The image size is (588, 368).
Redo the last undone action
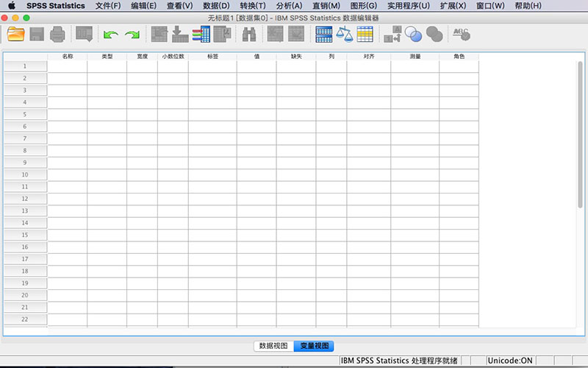[x=132, y=35]
